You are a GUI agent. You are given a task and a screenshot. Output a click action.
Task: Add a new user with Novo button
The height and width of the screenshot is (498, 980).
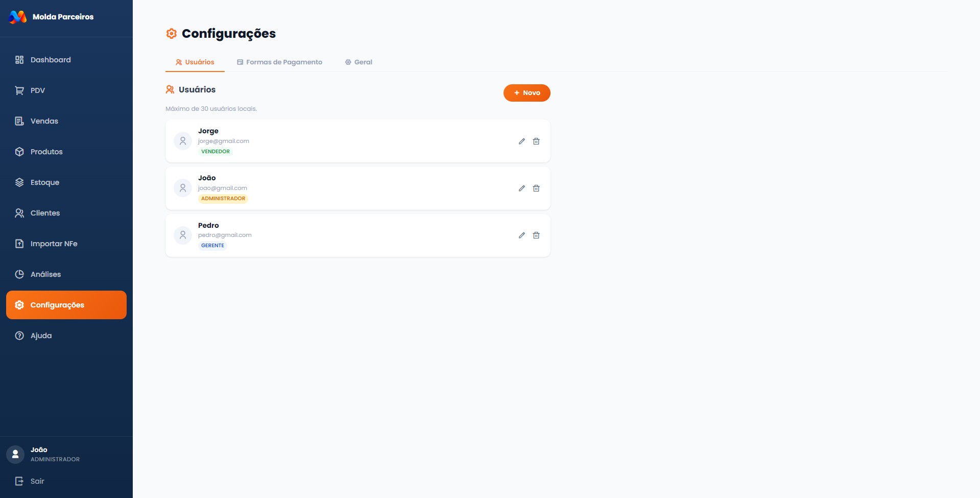pyautogui.click(x=527, y=93)
